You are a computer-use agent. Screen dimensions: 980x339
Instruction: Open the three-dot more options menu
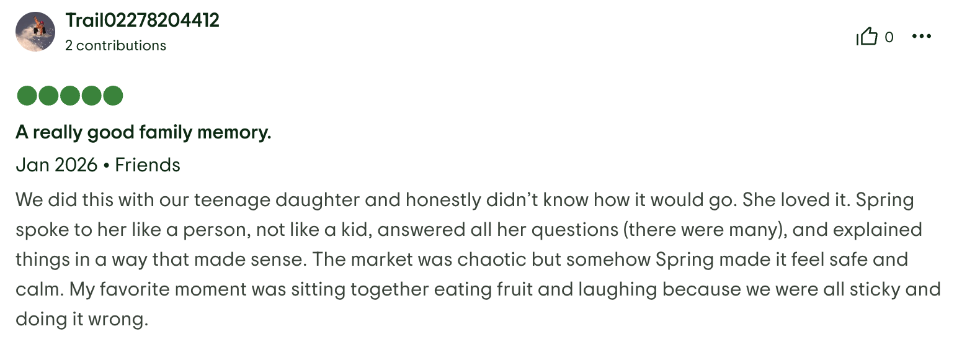point(922,37)
